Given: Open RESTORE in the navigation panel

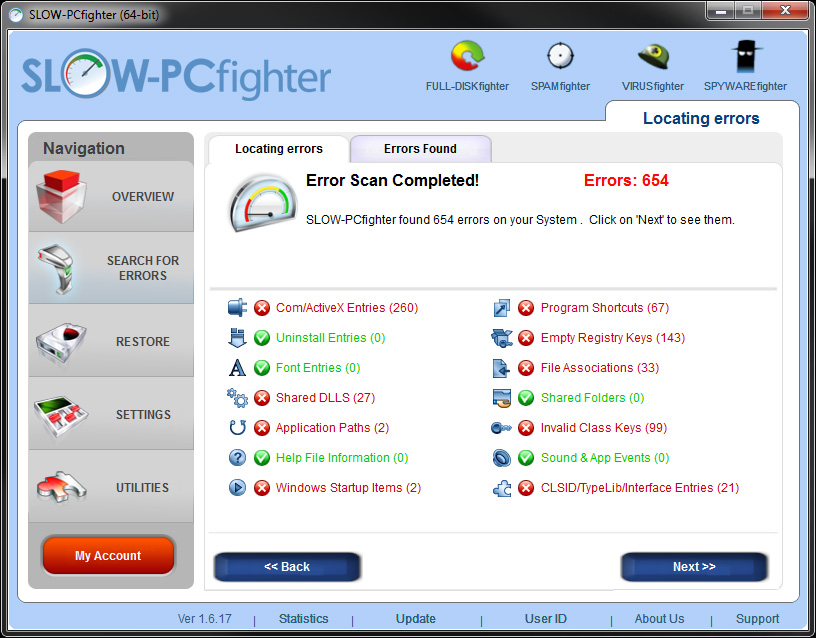Looking at the screenshot, I should point(111,341).
